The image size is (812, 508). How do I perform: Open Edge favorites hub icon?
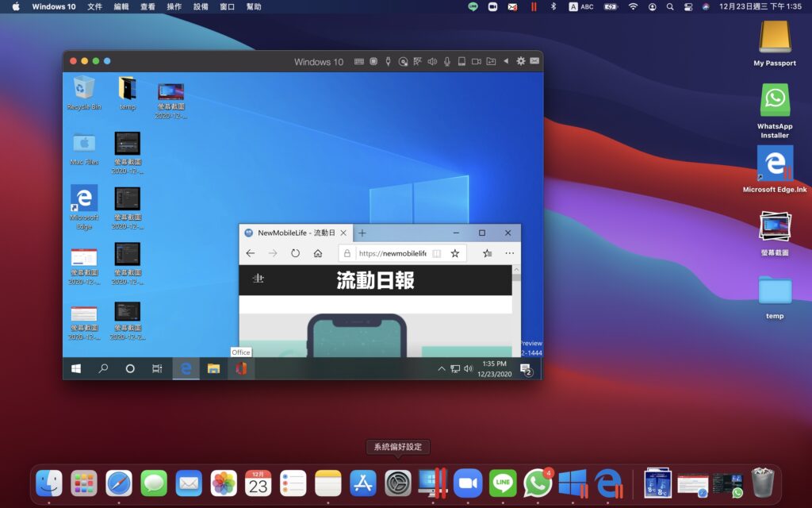click(x=488, y=253)
